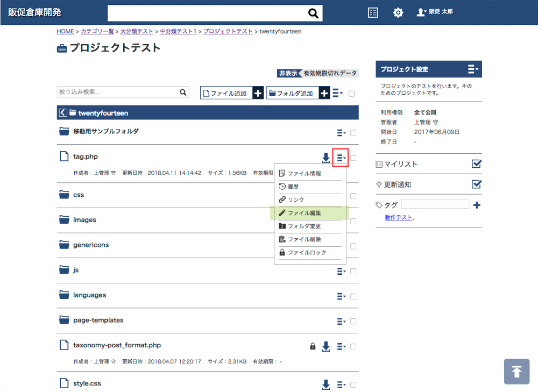Open settings gear in header
538x392 pixels.
tap(398, 13)
